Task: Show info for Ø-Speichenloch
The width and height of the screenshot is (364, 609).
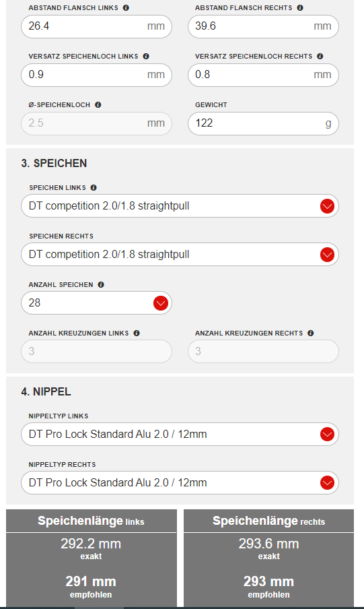Action: click(98, 105)
